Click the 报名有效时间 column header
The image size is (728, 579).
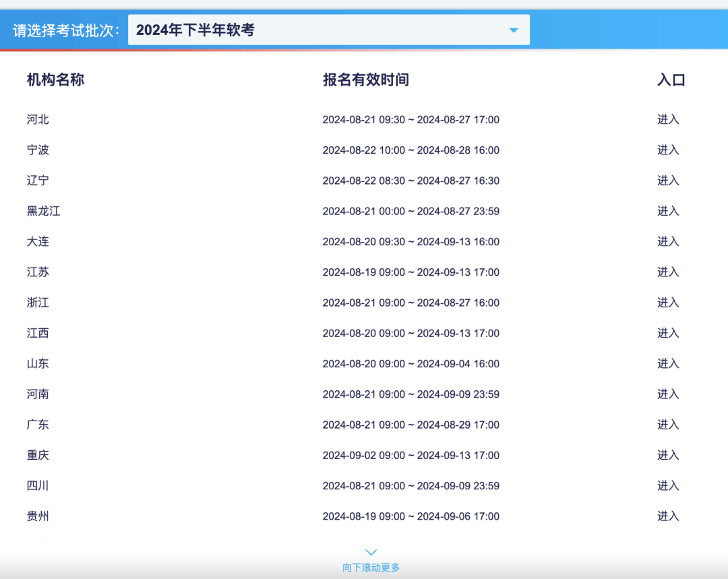pyautogui.click(x=366, y=80)
